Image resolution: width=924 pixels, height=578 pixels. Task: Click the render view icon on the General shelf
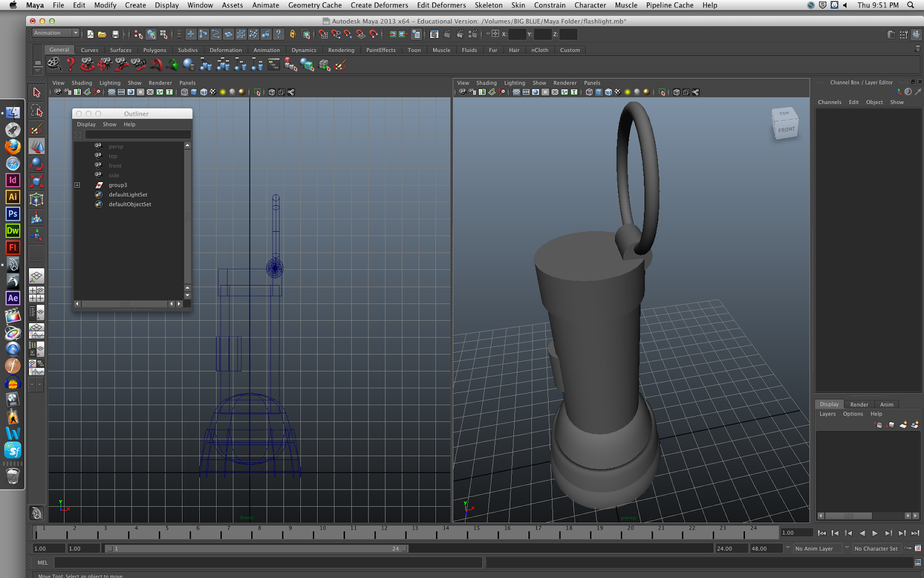54,65
